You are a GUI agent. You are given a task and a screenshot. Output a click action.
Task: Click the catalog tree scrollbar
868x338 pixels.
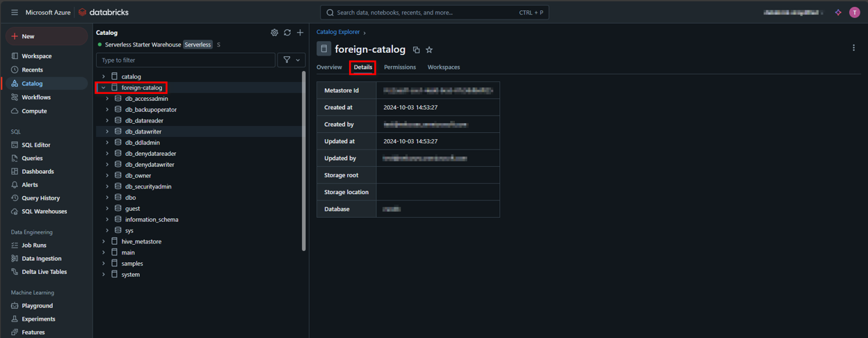[304, 161]
